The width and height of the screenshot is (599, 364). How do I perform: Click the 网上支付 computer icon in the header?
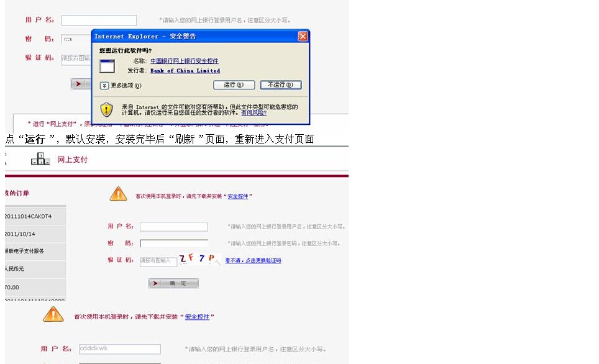(40, 159)
